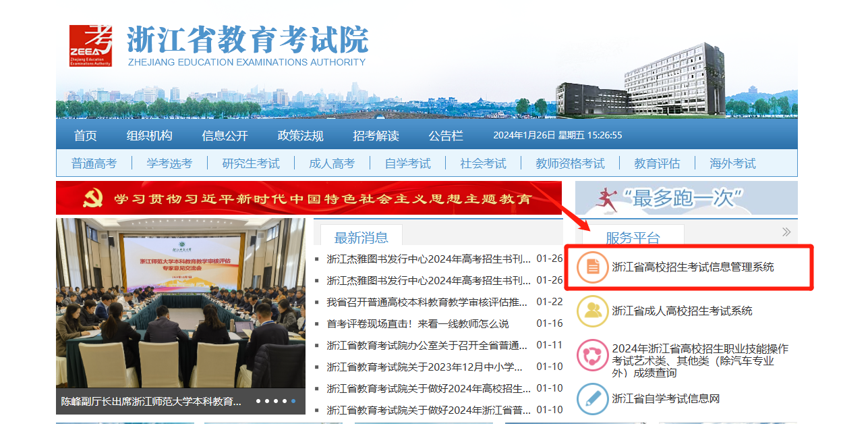Open the 首页 navigation menu item
Screen dimensions: 868x424
[x=85, y=136]
